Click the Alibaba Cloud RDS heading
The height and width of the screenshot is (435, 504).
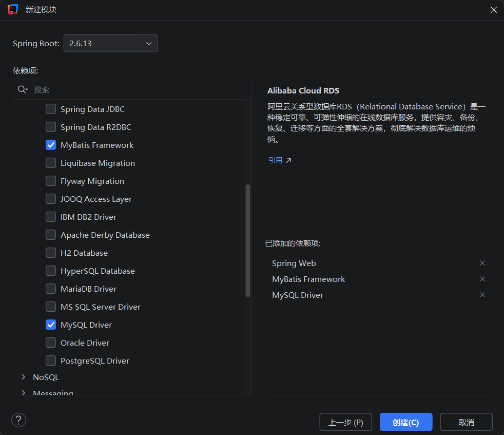click(x=303, y=91)
